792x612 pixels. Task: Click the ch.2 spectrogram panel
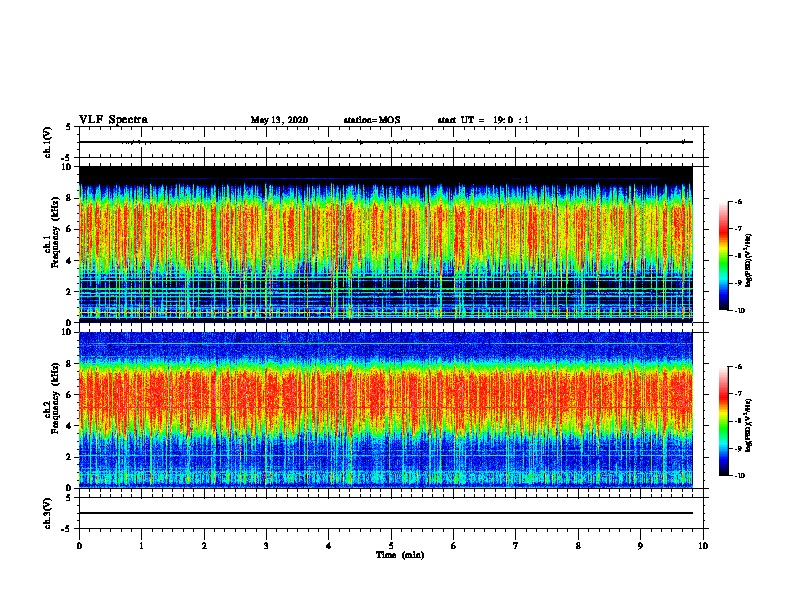[386, 410]
